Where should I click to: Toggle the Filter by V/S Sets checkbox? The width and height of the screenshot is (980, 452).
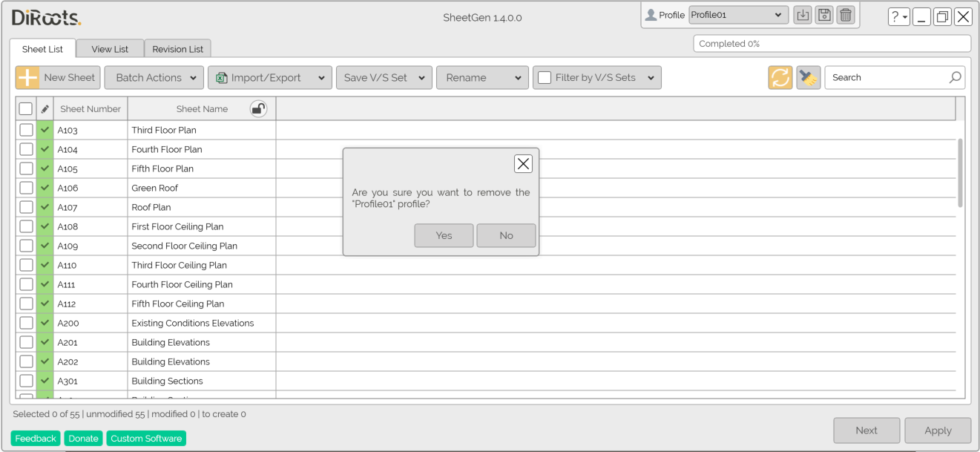pos(545,78)
